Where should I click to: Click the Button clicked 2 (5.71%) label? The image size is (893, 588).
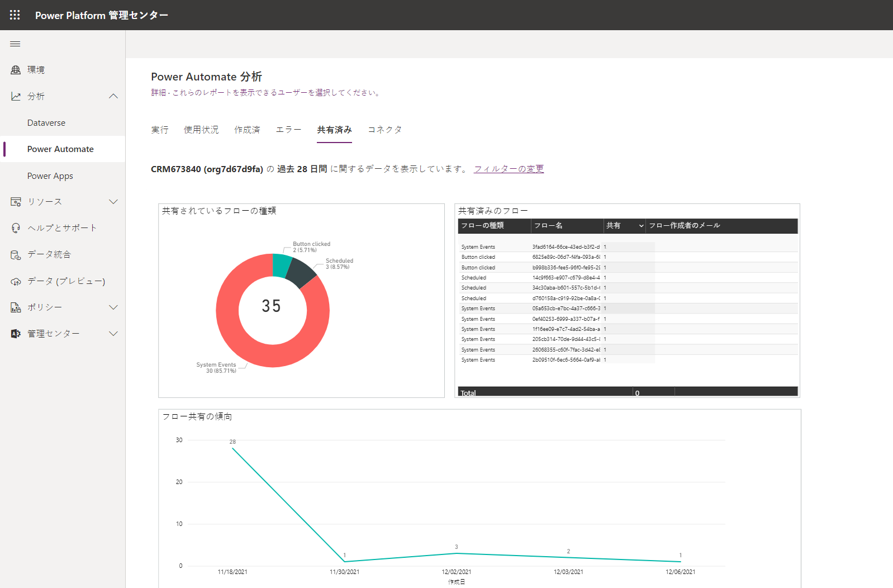pyautogui.click(x=311, y=247)
